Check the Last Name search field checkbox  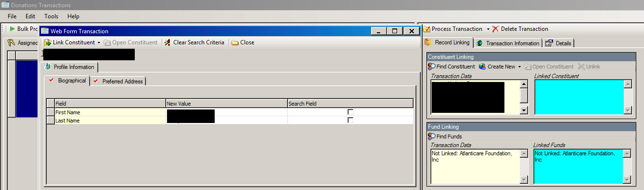[350, 121]
